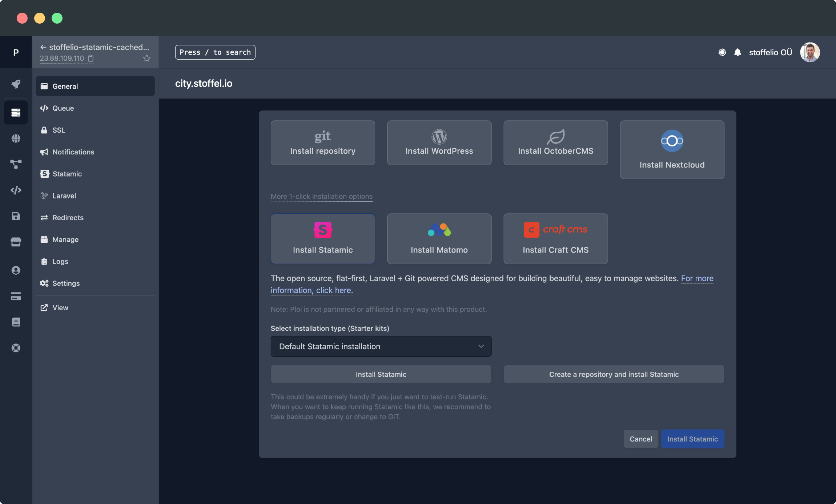Open Manage in site sidebar
836x504 pixels.
click(x=95, y=239)
